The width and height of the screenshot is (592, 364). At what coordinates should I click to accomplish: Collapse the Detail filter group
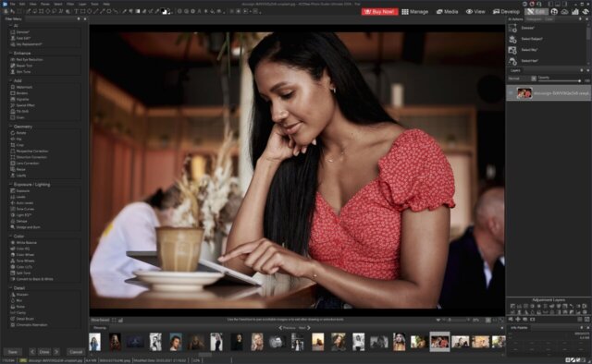pyautogui.click(x=10, y=288)
